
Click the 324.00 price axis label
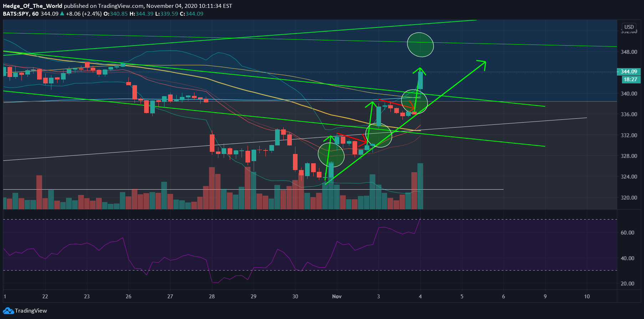click(x=629, y=177)
